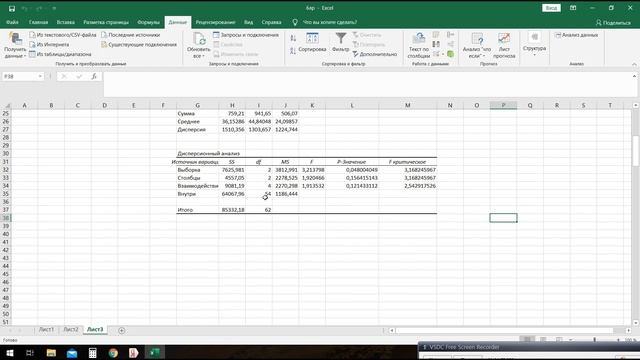Launch Chrome from the taskbar
The height and width of the screenshot is (360, 640).
click(x=113, y=353)
